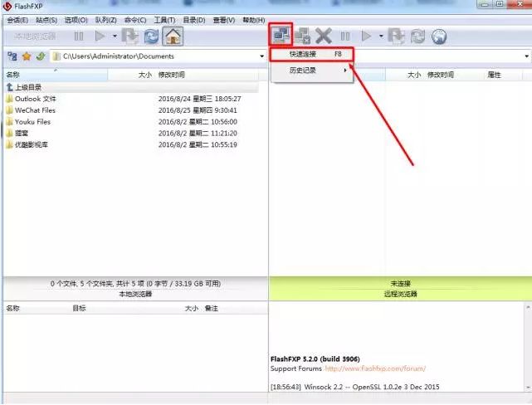Click the green parent-directory arrow icon
The height and width of the screenshot is (405, 532).
[41, 56]
